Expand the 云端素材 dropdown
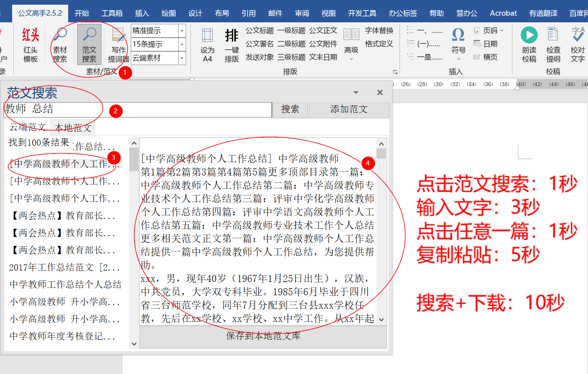588x374 pixels. [182, 58]
